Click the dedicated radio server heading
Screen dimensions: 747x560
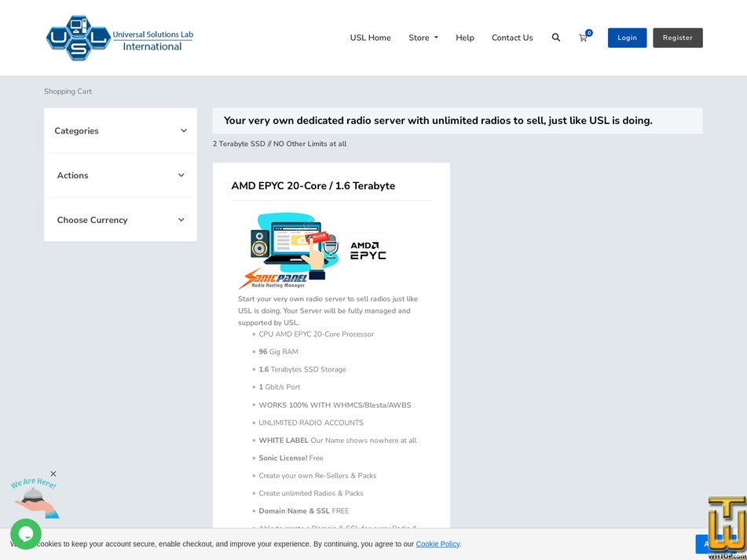click(x=438, y=120)
